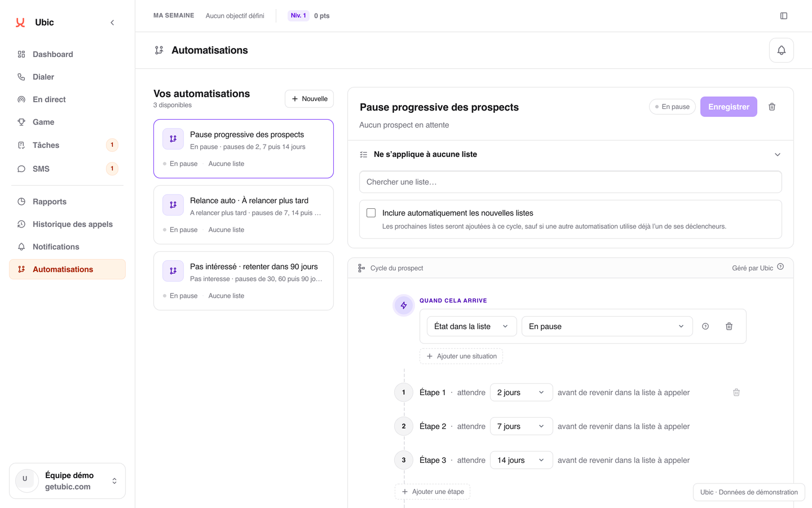Open Tâches in the sidebar
The image size is (812, 508).
pyautogui.click(x=67, y=145)
